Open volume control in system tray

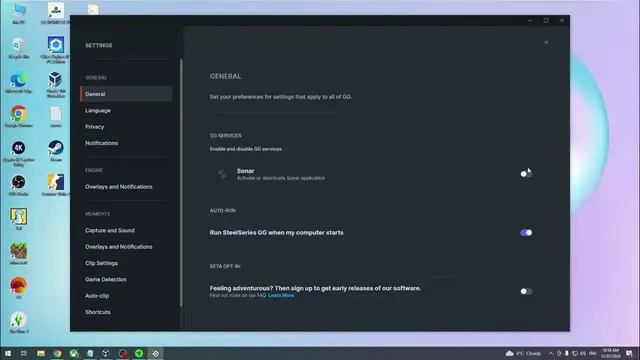click(583, 353)
